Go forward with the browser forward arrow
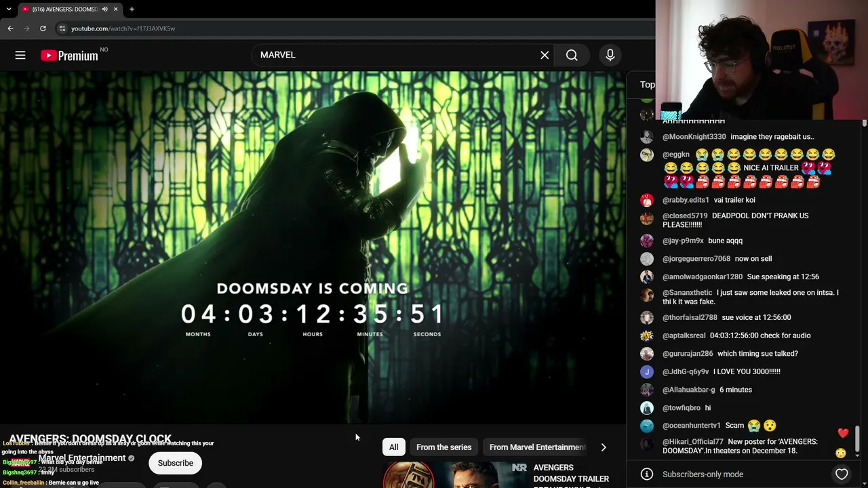 click(x=26, y=28)
